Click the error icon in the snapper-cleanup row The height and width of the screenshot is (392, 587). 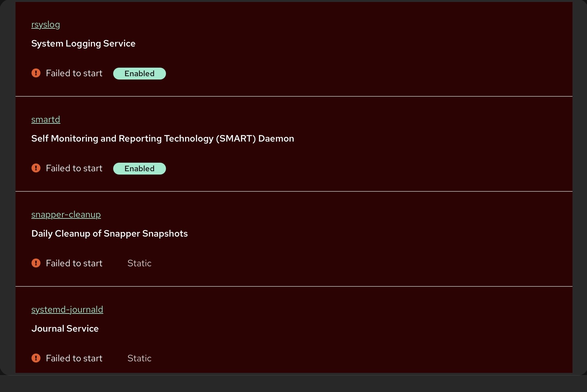(36, 263)
